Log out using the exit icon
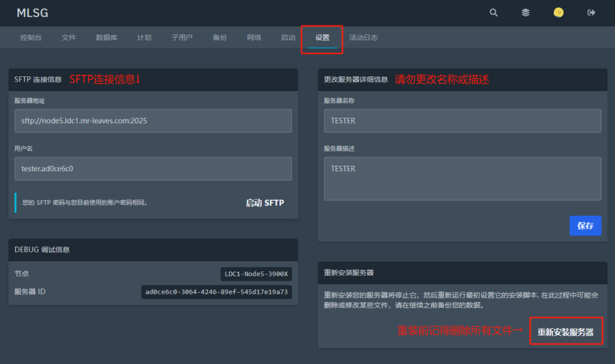 pyautogui.click(x=591, y=12)
